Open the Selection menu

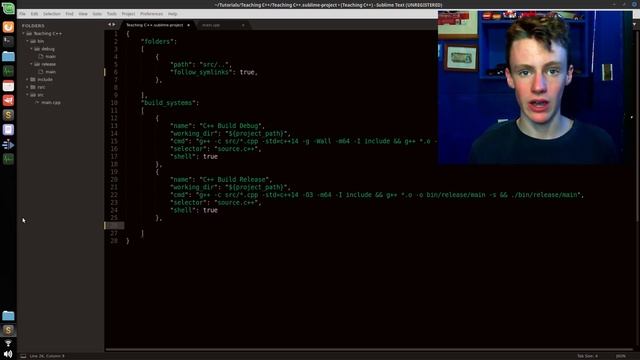52,14
